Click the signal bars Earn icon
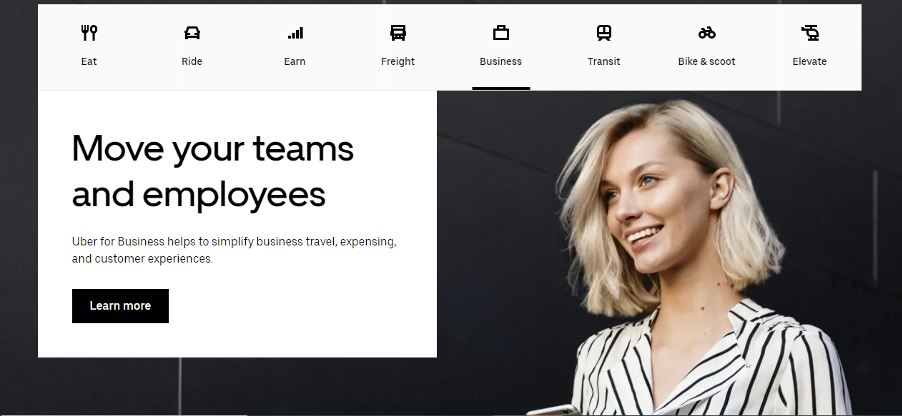Screen dimensions: 902x416 tap(295, 33)
